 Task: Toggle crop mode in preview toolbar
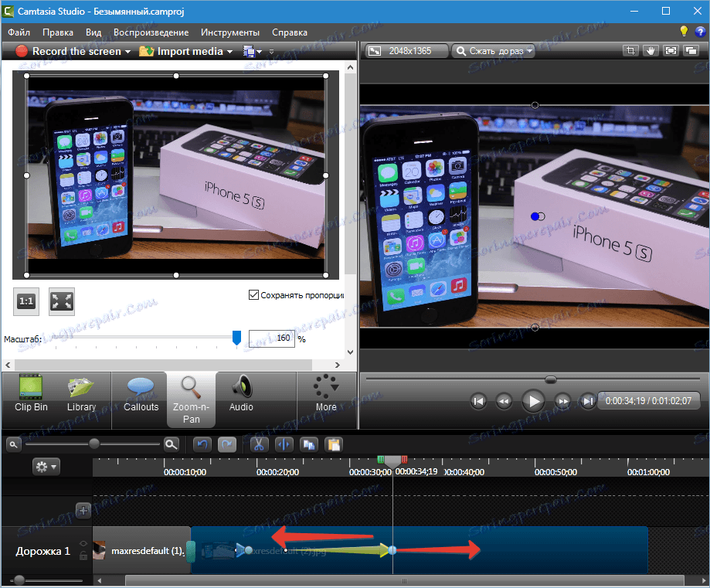point(630,51)
